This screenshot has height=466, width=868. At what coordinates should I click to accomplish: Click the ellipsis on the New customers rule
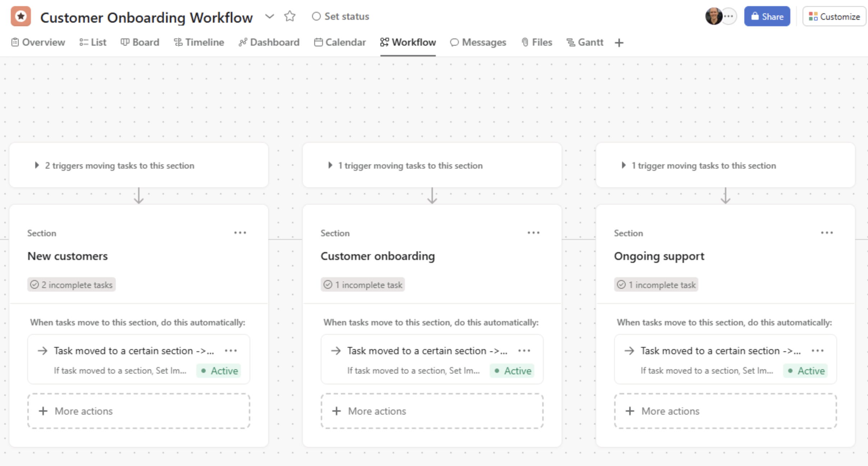(231, 351)
